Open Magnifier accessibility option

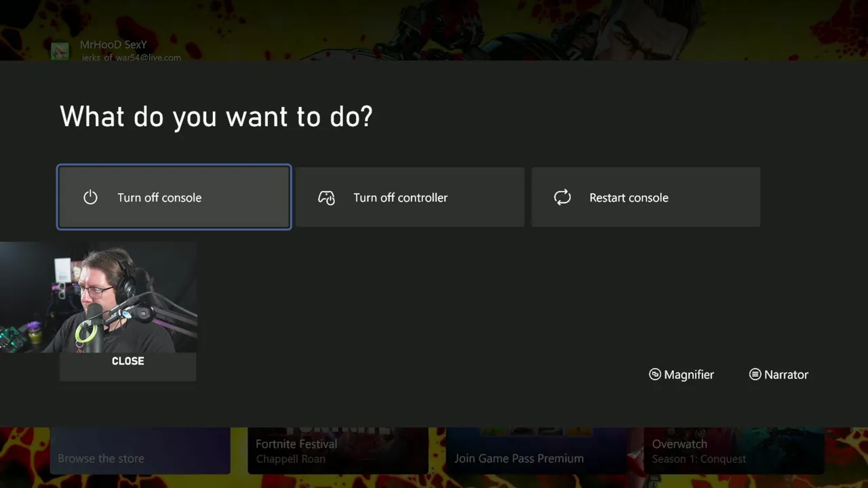tap(682, 374)
